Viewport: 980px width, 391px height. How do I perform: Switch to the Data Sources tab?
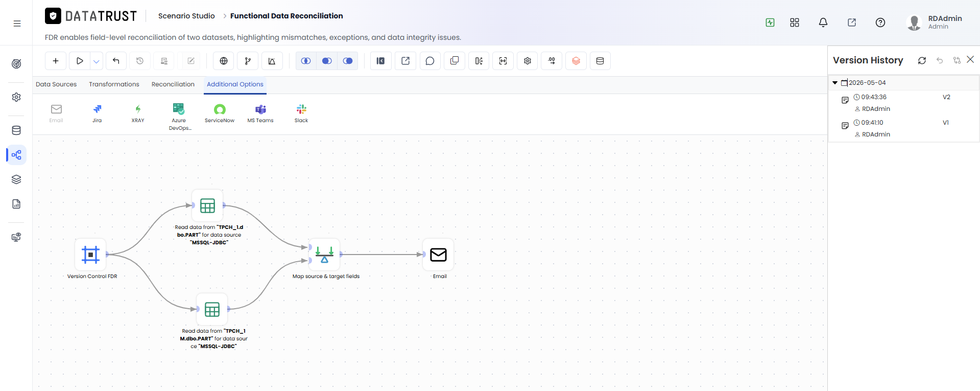pyautogui.click(x=56, y=84)
